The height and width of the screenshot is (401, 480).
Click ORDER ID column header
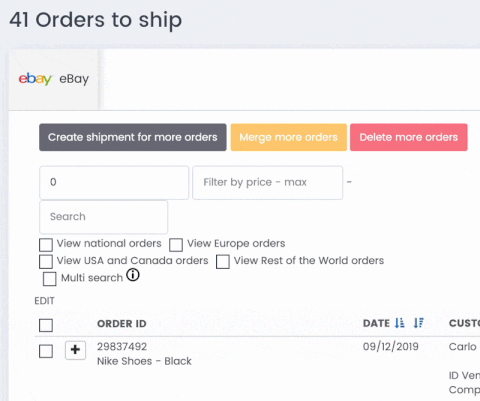tap(122, 324)
